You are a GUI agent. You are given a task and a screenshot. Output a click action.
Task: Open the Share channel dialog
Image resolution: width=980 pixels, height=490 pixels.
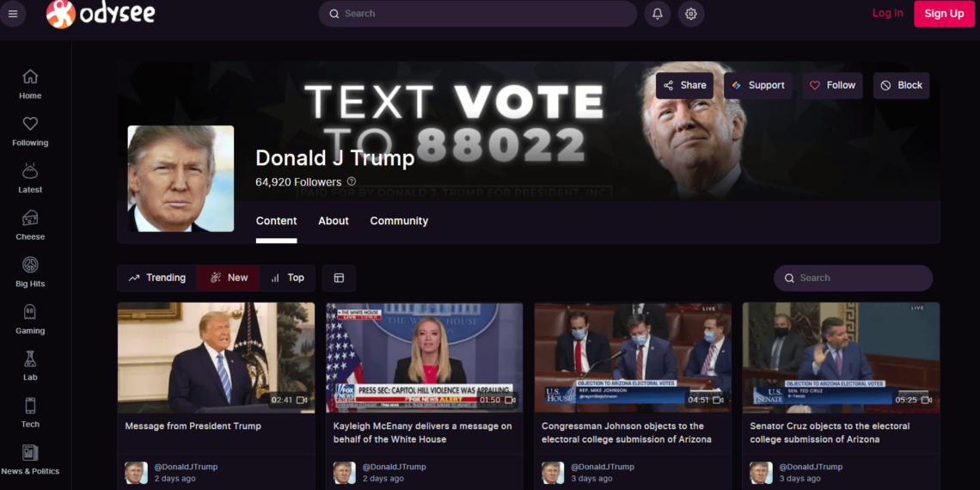(x=684, y=85)
